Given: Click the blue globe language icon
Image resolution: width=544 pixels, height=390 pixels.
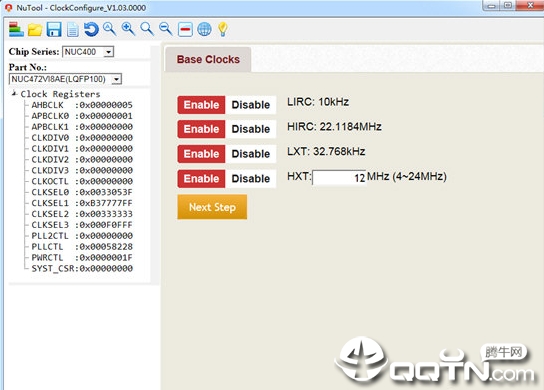Looking at the screenshot, I should [204, 29].
